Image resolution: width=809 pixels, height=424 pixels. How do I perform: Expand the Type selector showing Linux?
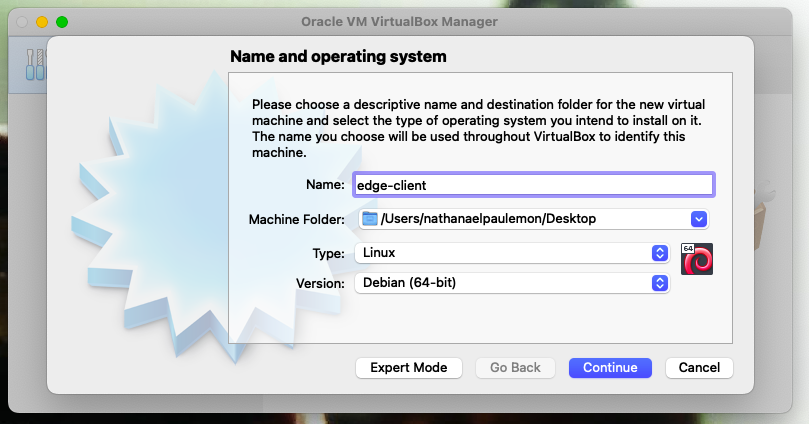512,253
